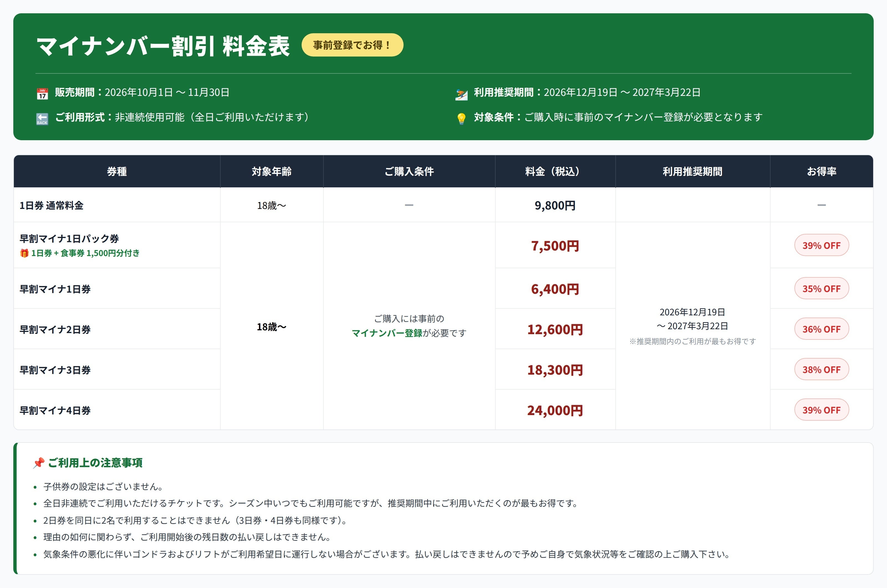Select the 券種 column header
This screenshot has width=887, height=588.
(117, 171)
